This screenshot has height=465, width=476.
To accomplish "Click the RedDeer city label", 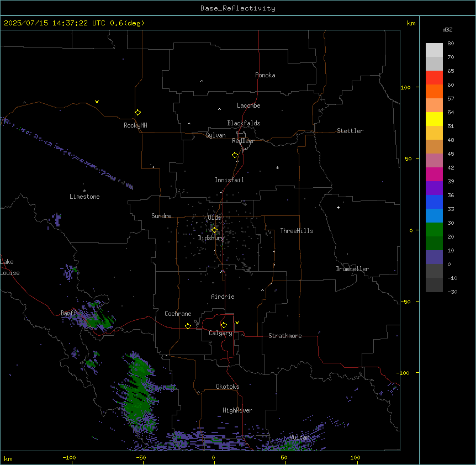I will [x=243, y=141].
